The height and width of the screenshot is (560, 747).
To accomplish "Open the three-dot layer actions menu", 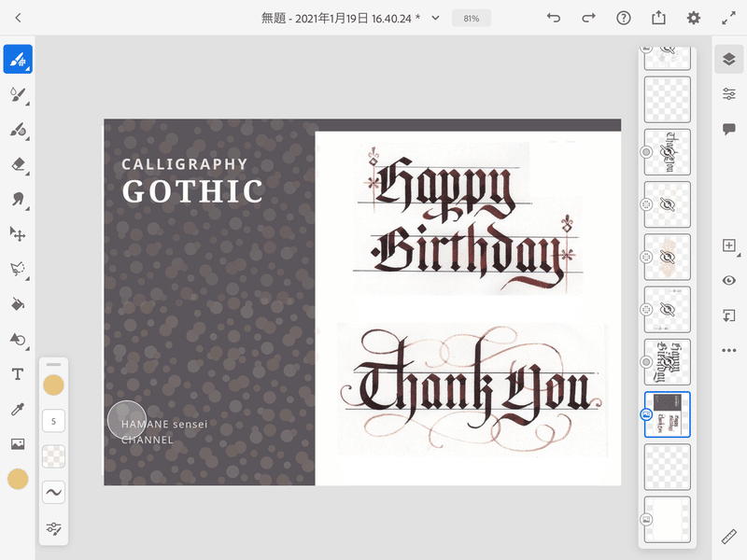I will pos(729,351).
